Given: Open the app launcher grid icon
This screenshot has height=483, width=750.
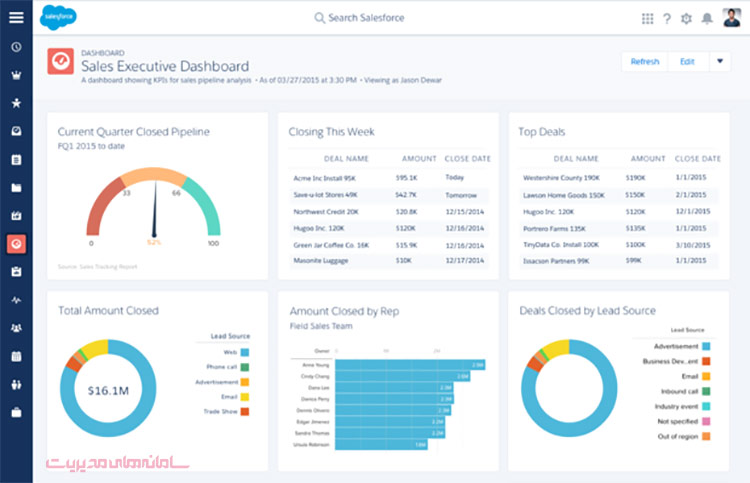Looking at the screenshot, I should [647, 19].
